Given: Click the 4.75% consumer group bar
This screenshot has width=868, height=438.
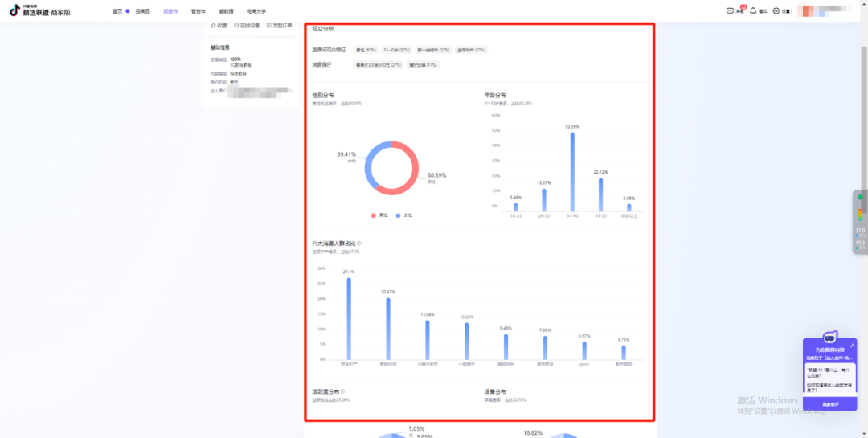Looking at the screenshot, I should click(x=624, y=353).
